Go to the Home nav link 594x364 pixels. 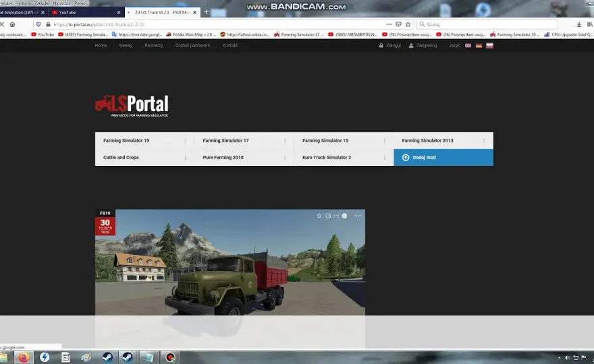tap(101, 45)
